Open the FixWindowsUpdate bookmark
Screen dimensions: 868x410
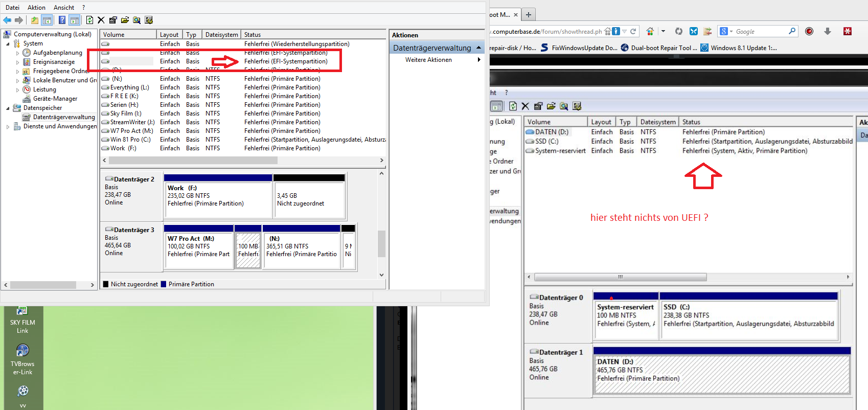(x=579, y=48)
